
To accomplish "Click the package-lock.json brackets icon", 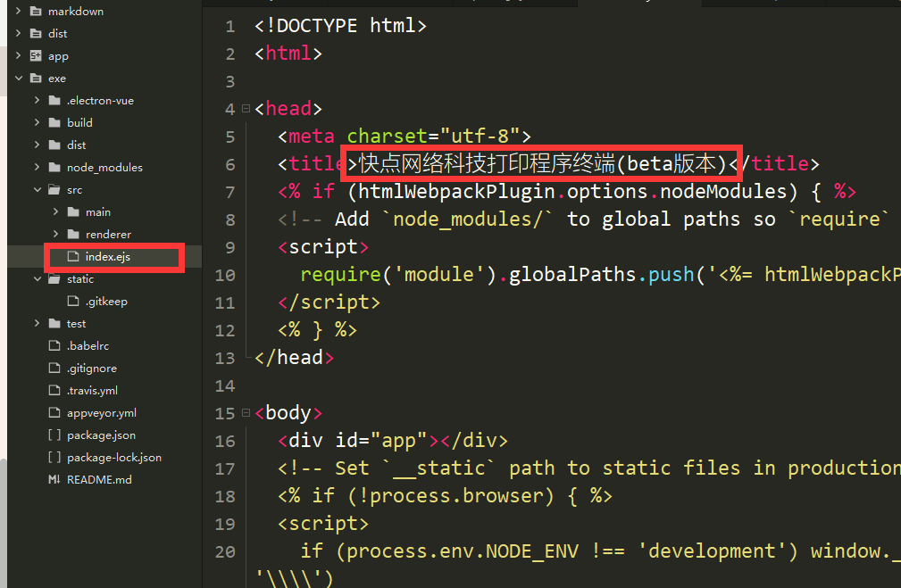I will (x=54, y=457).
